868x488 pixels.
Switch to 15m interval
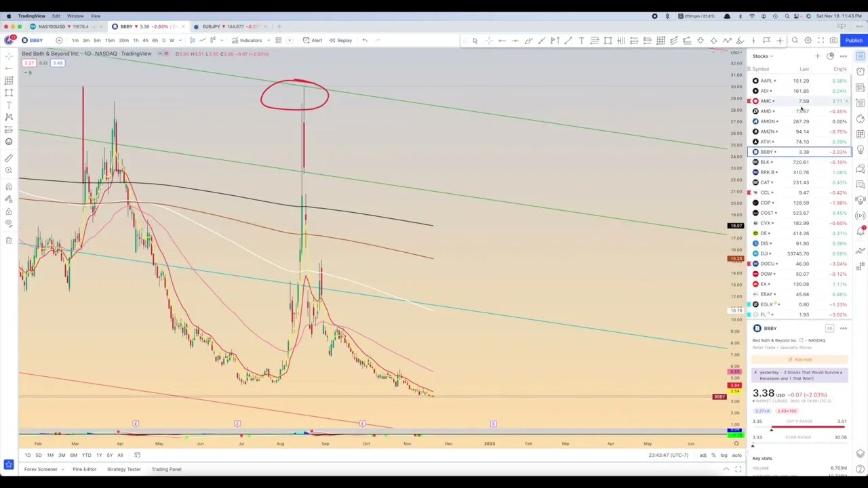click(110, 41)
